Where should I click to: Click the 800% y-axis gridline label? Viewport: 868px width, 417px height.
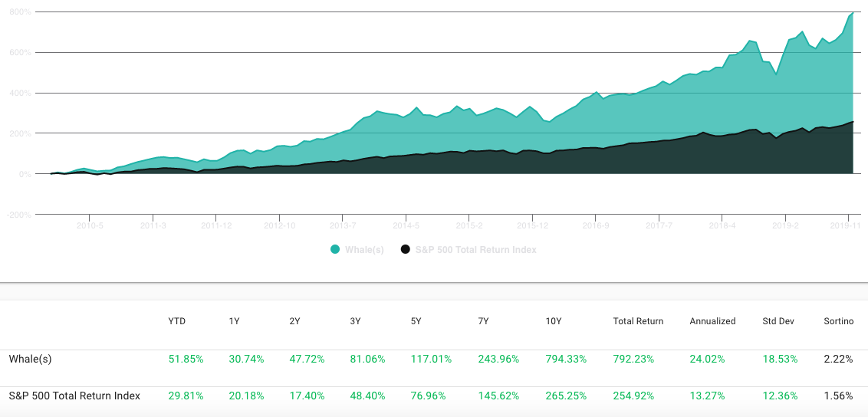click(x=19, y=11)
